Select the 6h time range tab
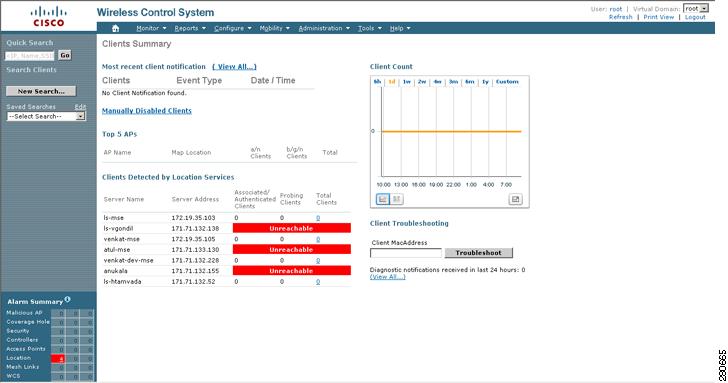Screen dimensions: 728x383 coord(377,82)
